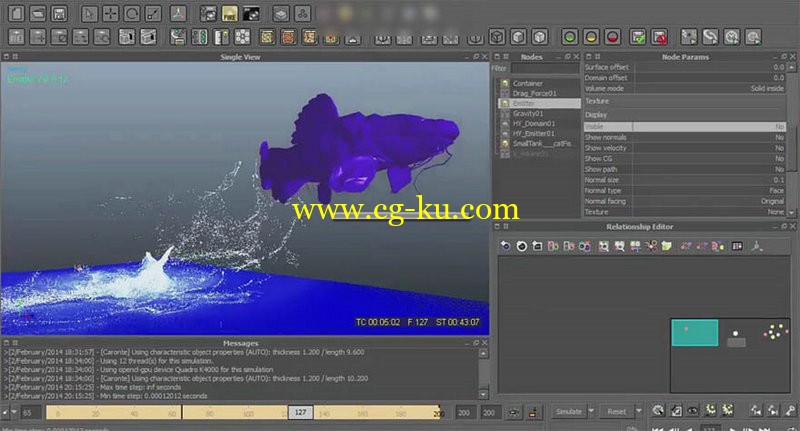Click the green half-circle quality icon
The image size is (800, 431).
coord(569,37)
